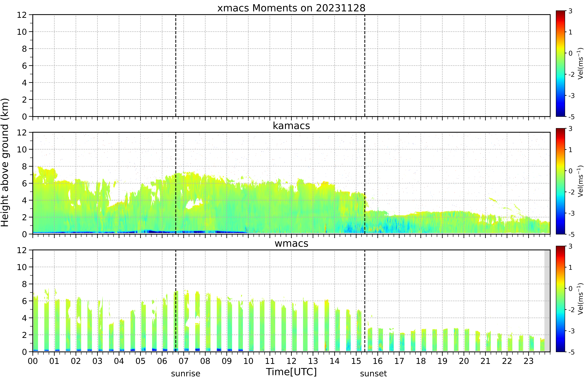
Task: Click the sunrise dashed line in the wmacs panel
Action: tap(176, 301)
